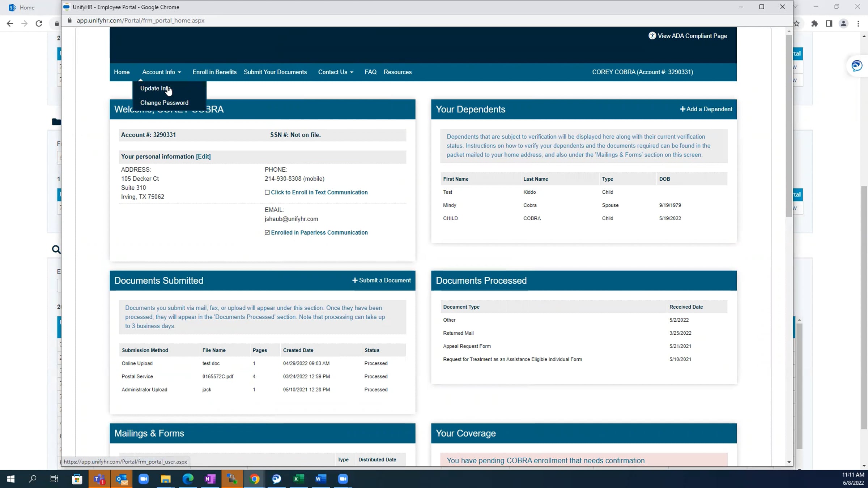This screenshot has height=488, width=868.
Task: Open Outlook from the taskbar
Action: coord(122,479)
